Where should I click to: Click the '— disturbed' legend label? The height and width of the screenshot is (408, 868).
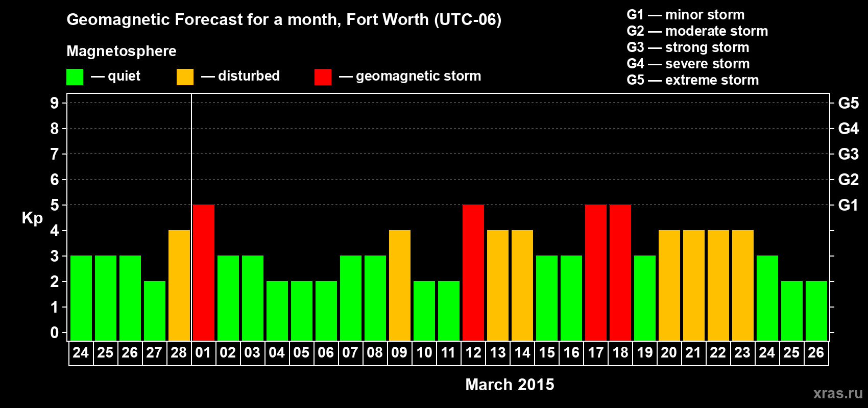240,76
